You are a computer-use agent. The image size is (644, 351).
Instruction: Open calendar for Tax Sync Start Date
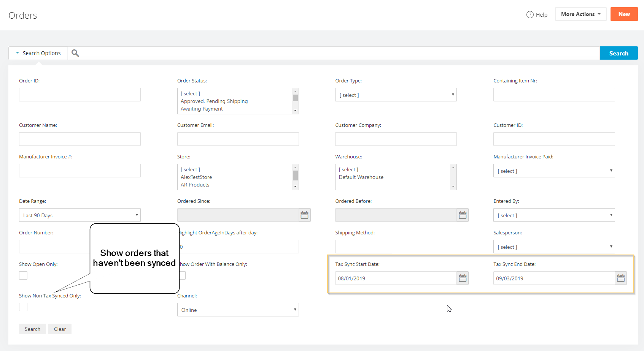click(x=463, y=278)
